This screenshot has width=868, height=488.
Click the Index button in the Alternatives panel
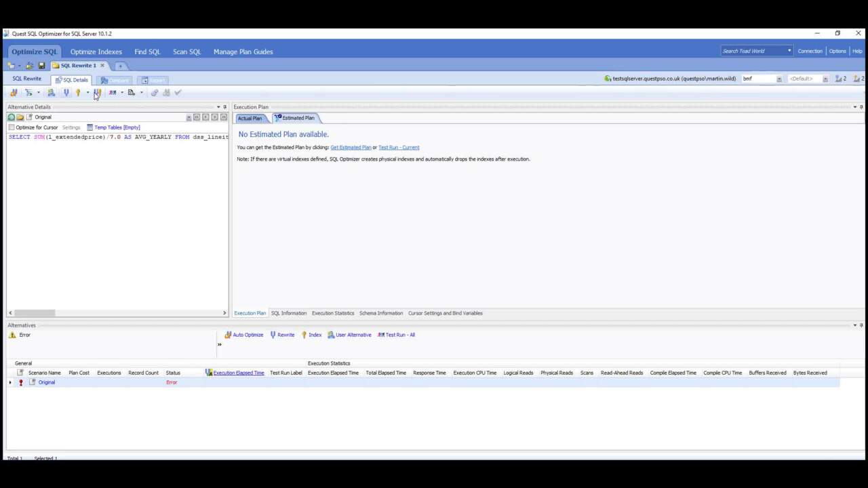[x=311, y=335]
